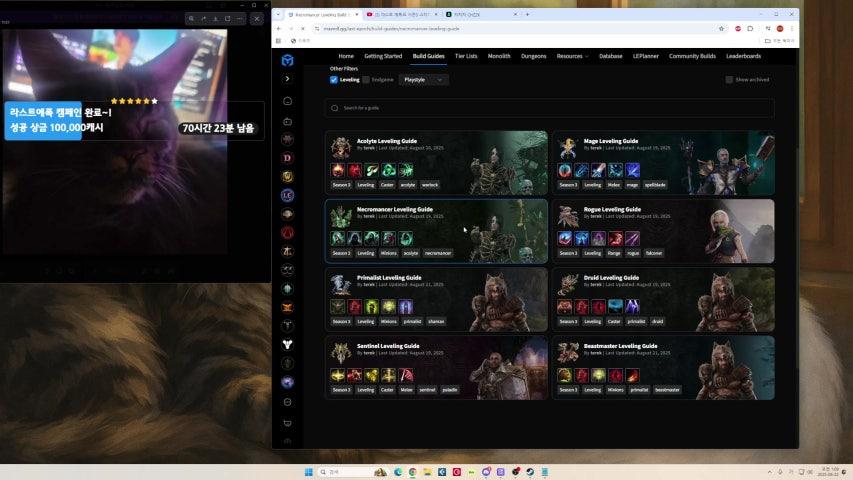The width and height of the screenshot is (853, 480).
Task: Click the first skill icon on Necromancer guide
Action: click(x=338, y=238)
